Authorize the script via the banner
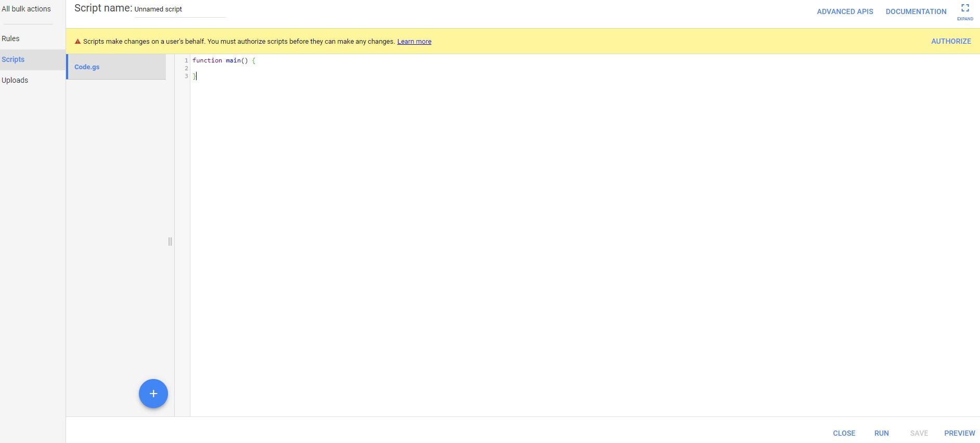 tap(951, 41)
